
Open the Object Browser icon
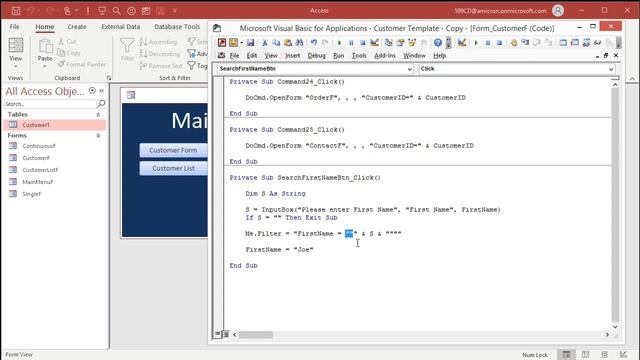click(412, 42)
